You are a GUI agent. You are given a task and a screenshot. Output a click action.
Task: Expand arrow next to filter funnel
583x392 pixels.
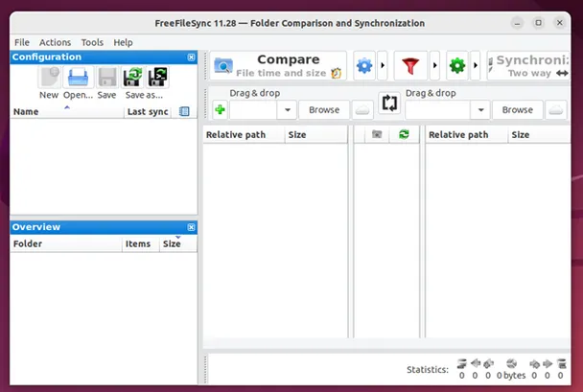click(x=434, y=66)
